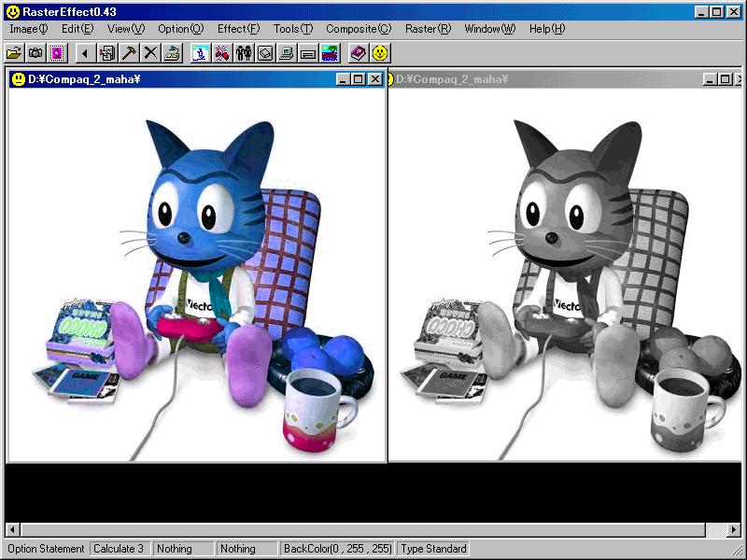Click the right arrow of the horizontal scrollbar
Screen dimensions: 747x560
[x=734, y=529]
